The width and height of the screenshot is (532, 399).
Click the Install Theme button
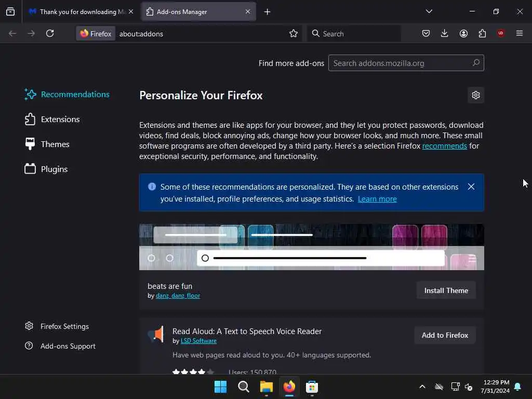pyautogui.click(x=446, y=290)
